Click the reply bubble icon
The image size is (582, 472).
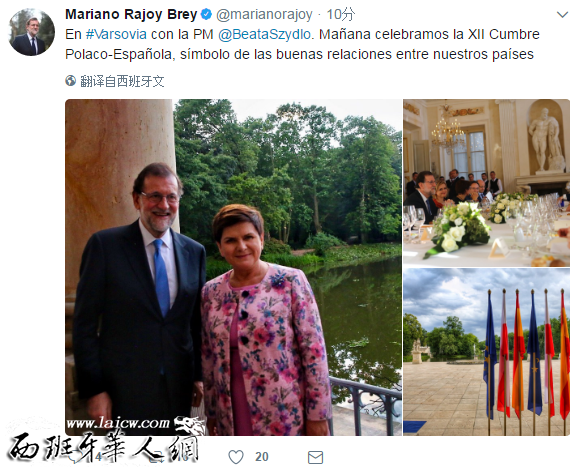click(x=76, y=457)
